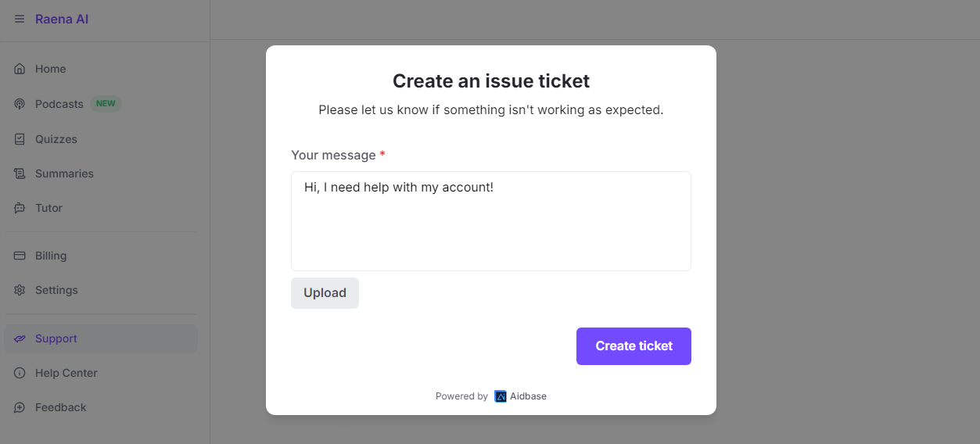Click the Home house icon
The image size is (980, 444).
(x=20, y=69)
